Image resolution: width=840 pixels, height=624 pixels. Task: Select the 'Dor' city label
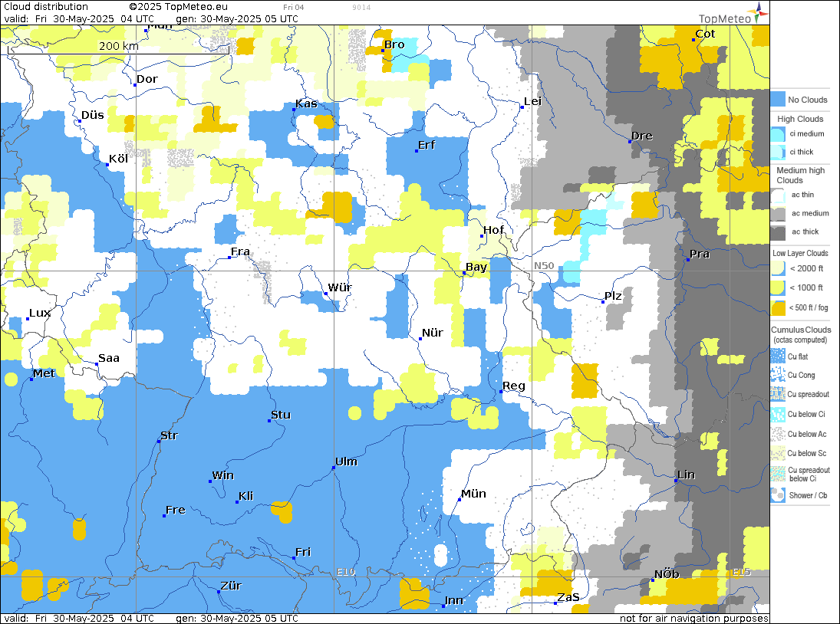(x=147, y=79)
